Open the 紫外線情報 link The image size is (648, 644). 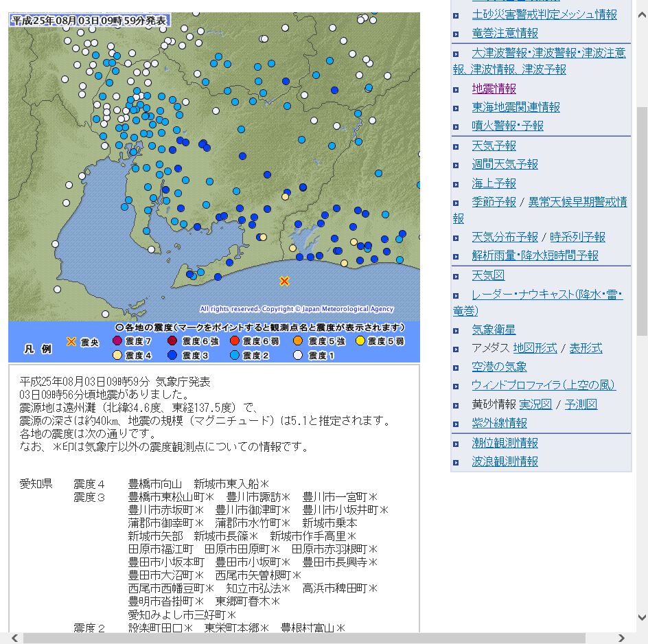499,423
